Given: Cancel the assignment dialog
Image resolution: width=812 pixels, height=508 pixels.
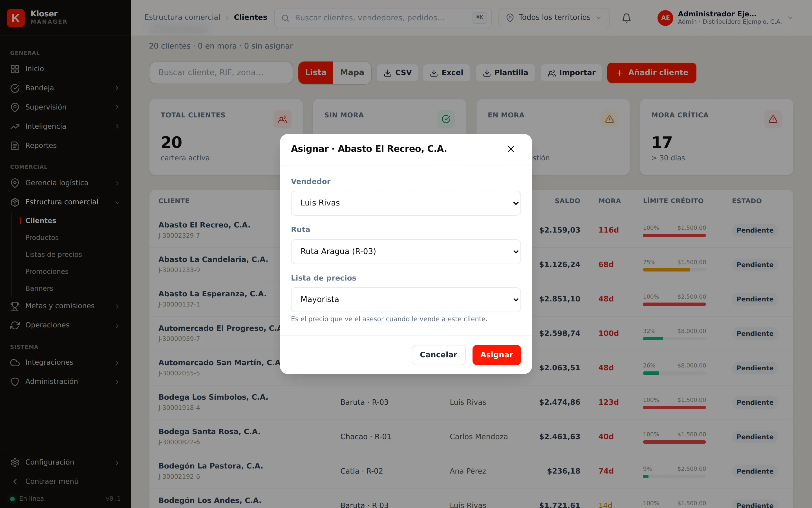Looking at the screenshot, I should [438, 355].
